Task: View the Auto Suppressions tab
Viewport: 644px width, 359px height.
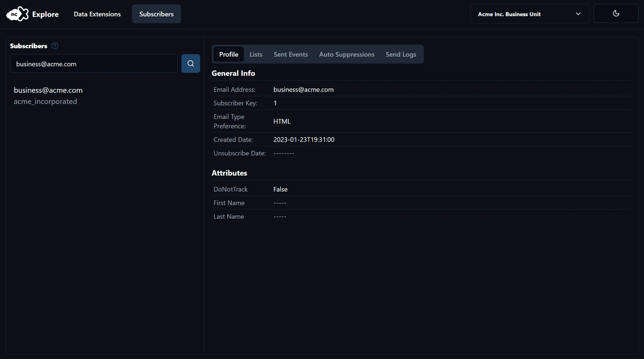Action: coord(347,54)
